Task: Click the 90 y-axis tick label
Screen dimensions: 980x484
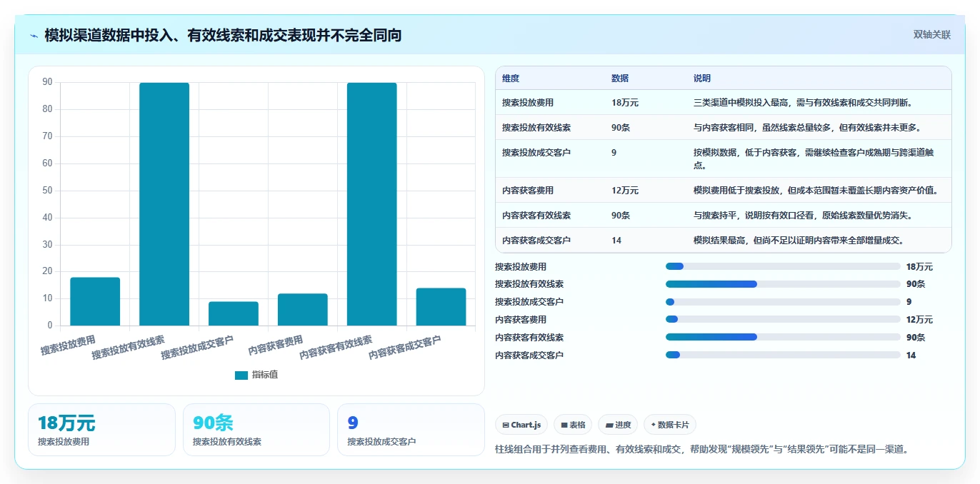Action: pos(47,82)
